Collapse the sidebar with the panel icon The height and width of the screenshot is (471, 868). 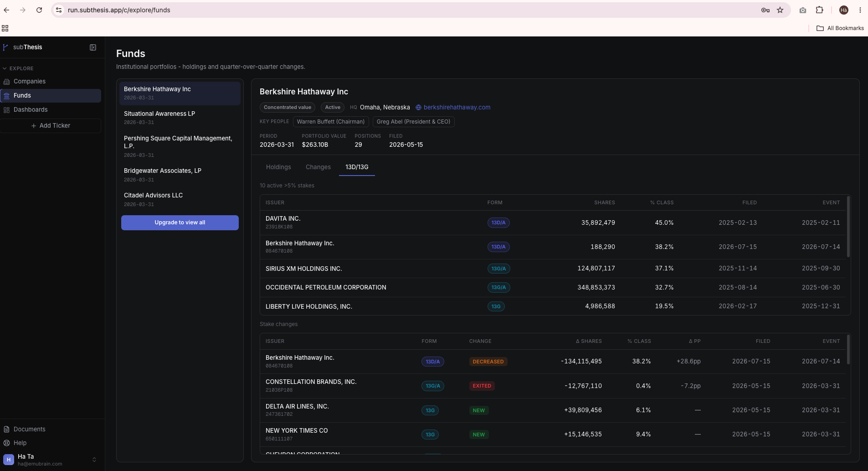tap(93, 47)
